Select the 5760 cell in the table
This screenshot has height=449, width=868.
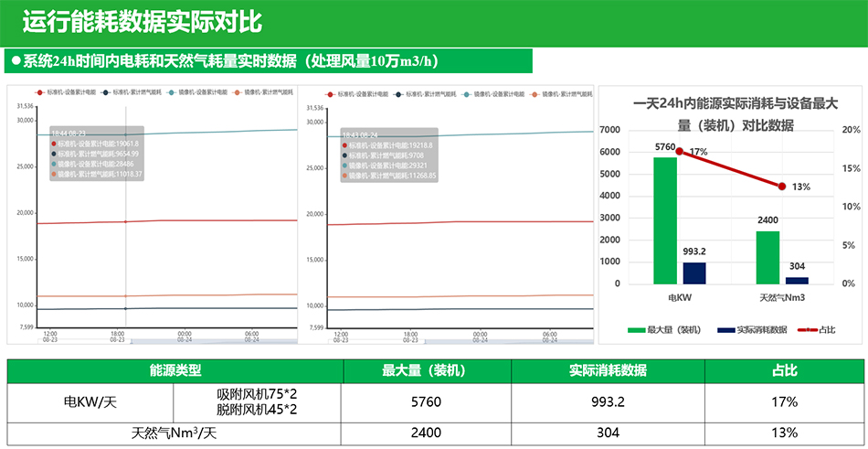click(427, 403)
